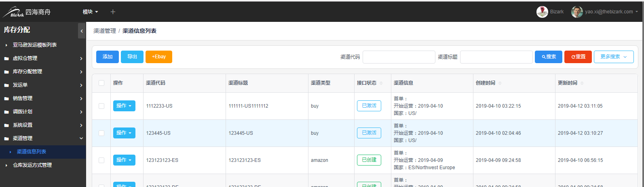Go to 渠道管理 breadcrumb link
This screenshot has width=644, height=187.
click(105, 31)
